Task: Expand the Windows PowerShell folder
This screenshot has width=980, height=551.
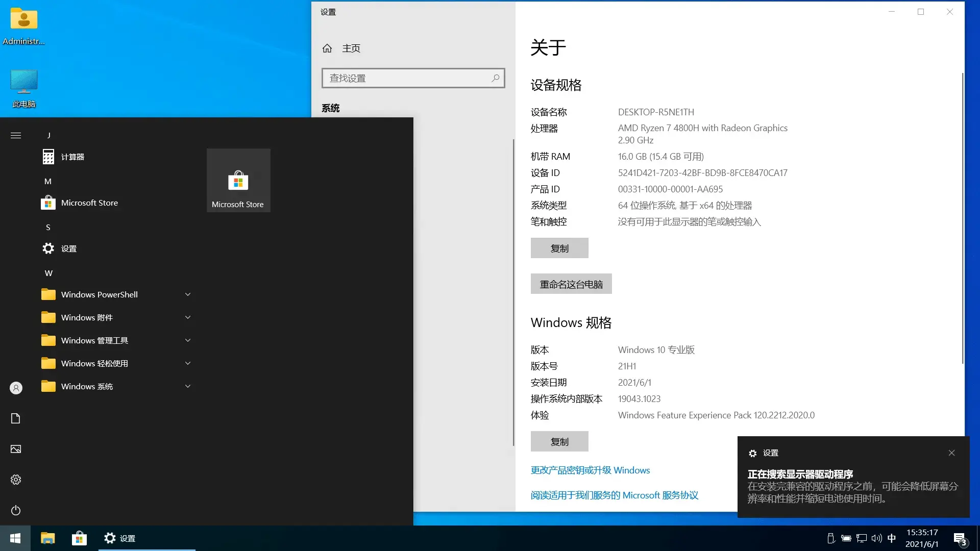Action: pos(117,294)
